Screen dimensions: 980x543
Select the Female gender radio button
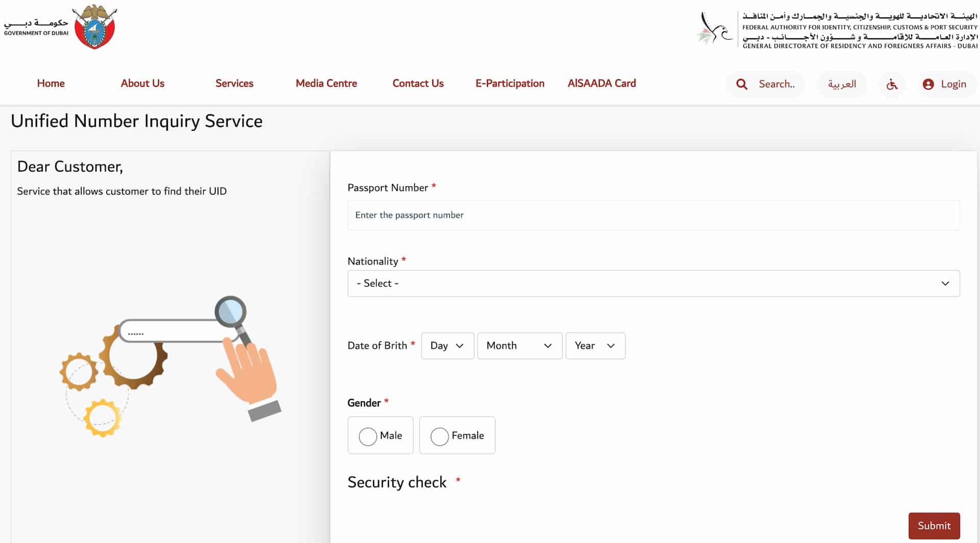click(439, 437)
